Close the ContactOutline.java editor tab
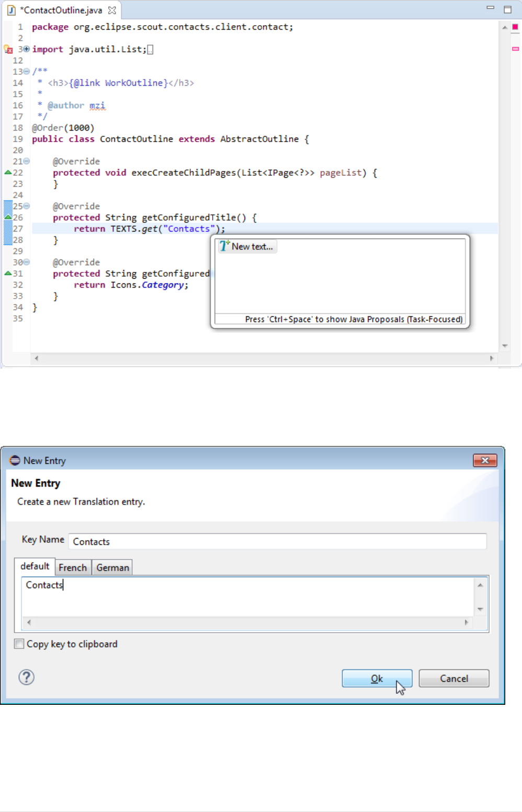The image size is (522, 812). [112, 10]
